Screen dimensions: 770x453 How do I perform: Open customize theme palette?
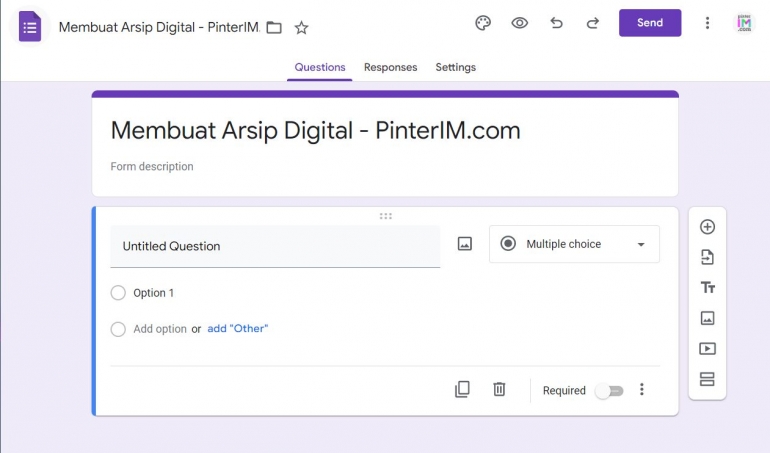pos(483,23)
